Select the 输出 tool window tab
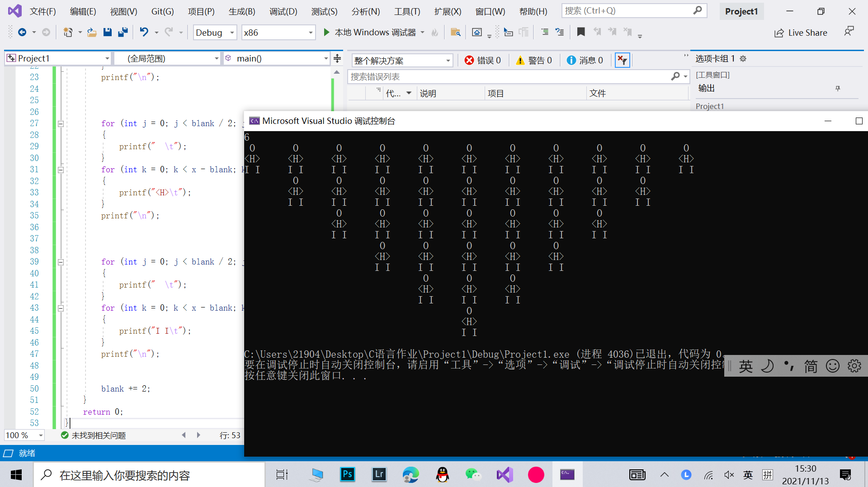868x487 pixels. point(706,88)
